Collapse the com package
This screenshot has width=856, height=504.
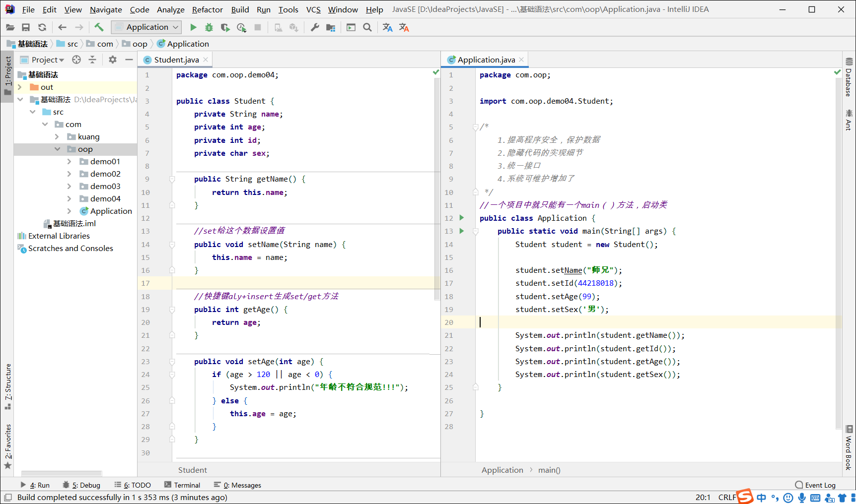click(45, 124)
